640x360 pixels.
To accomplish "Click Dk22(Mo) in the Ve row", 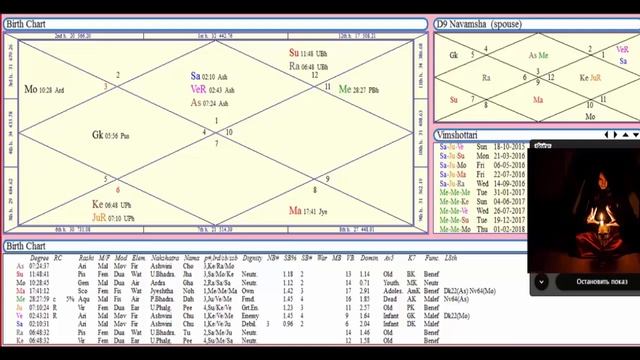I will 457,316.
